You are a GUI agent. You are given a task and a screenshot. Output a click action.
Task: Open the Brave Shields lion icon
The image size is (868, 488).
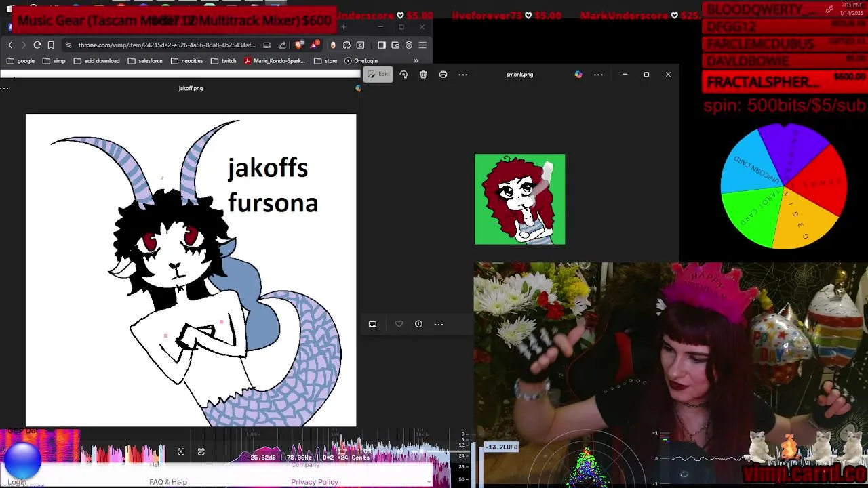click(300, 45)
